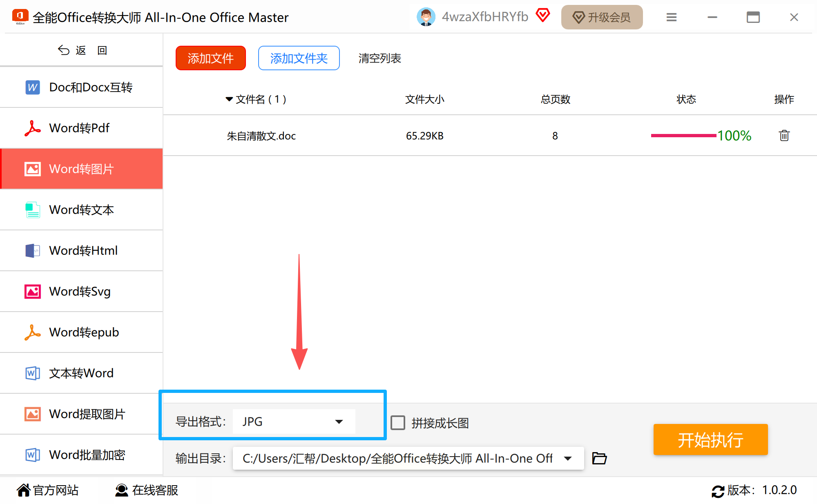Open 在线客服 support icon
The height and width of the screenshot is (504, 817).
point(121,490)
